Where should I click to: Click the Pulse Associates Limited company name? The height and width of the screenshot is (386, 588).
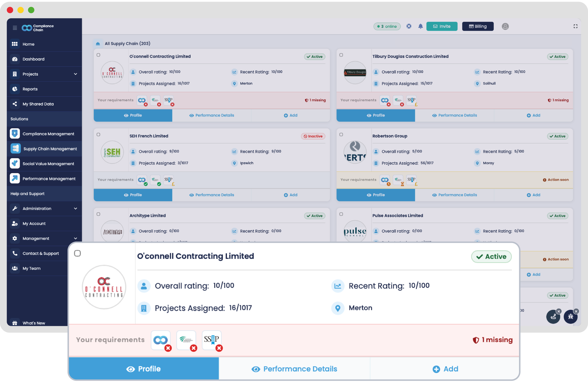398,216
